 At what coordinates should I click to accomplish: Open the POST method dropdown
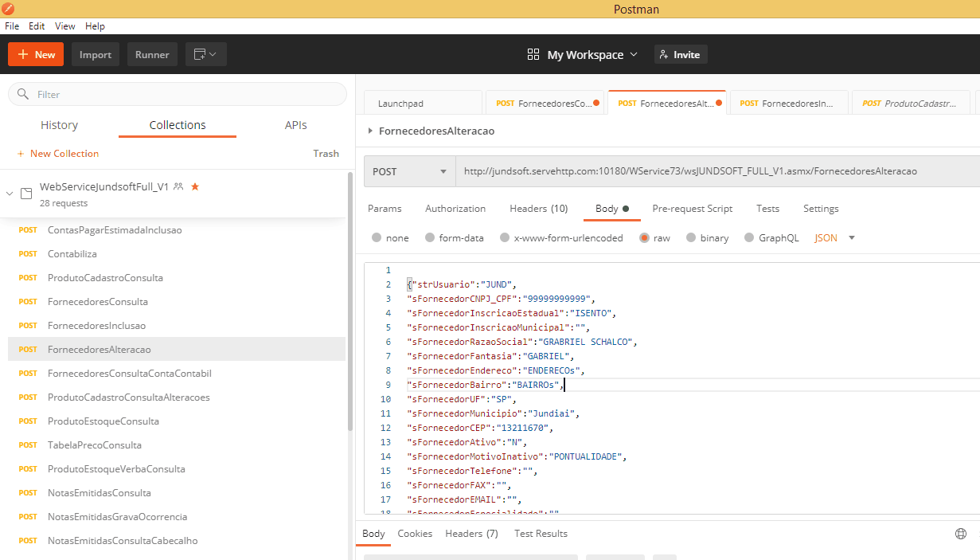[409, 171]
